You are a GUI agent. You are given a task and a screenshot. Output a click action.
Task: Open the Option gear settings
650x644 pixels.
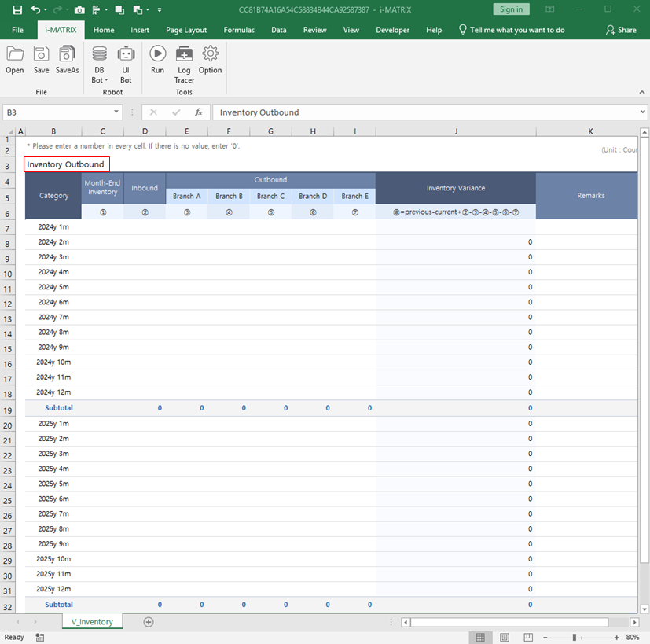click(x=210, y=60)
